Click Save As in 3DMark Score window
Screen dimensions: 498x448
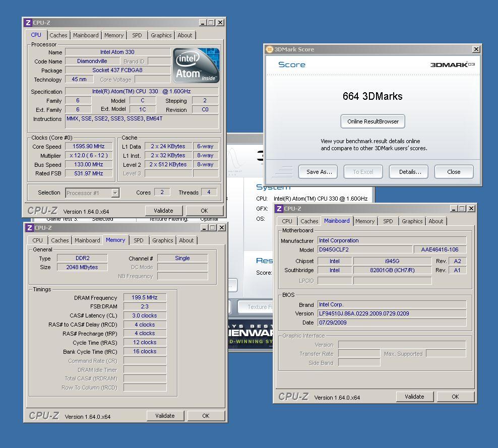pos(318,172)
